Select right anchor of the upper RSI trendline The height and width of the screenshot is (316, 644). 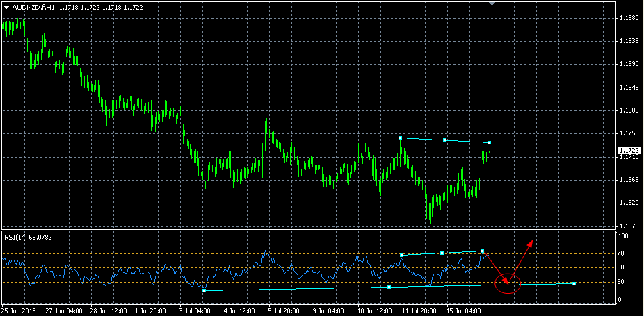(482, 251)
